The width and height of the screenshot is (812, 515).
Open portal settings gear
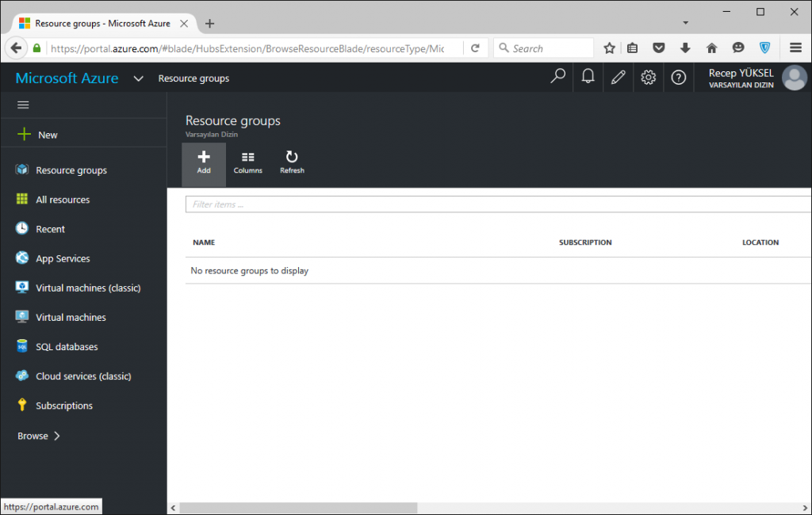point(648,77)
